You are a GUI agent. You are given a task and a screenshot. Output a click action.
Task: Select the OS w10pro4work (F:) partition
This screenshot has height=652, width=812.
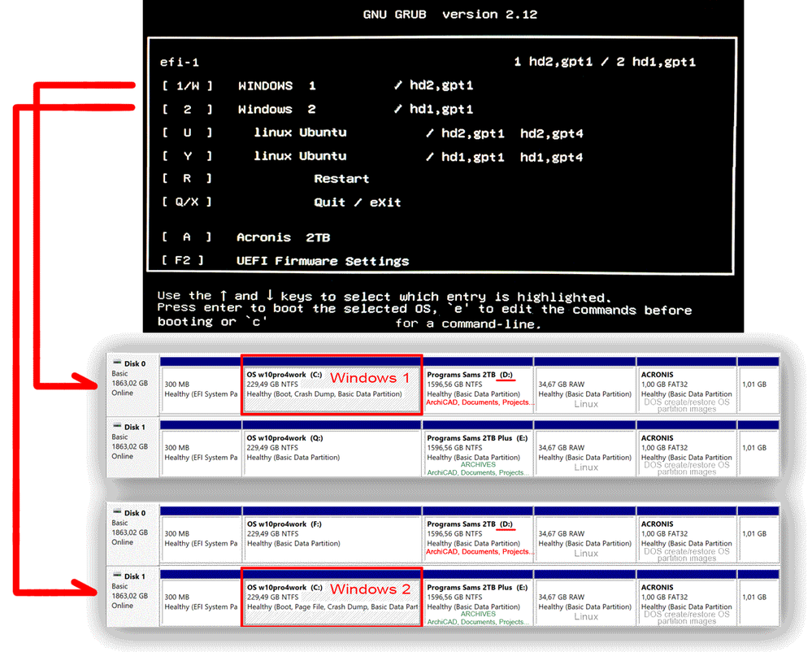332,534
